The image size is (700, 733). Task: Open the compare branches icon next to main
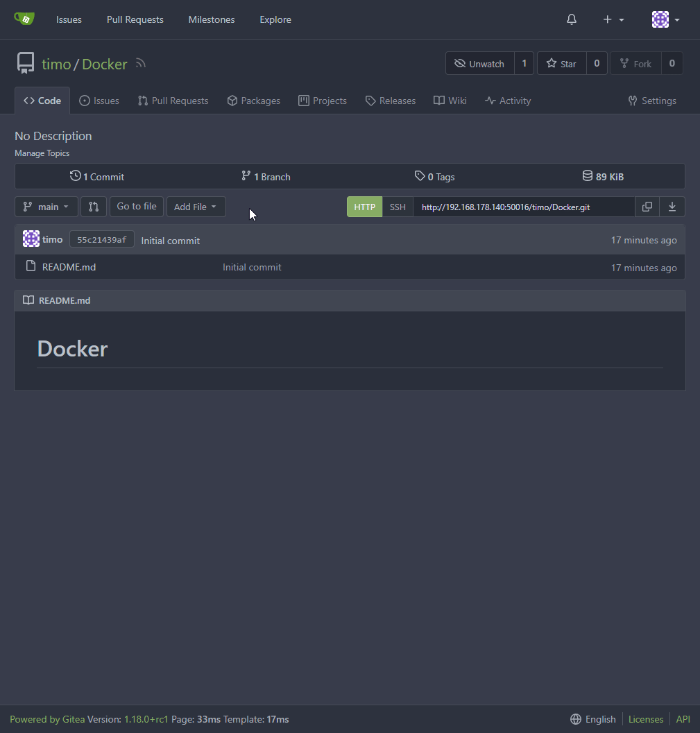[93, 207]
